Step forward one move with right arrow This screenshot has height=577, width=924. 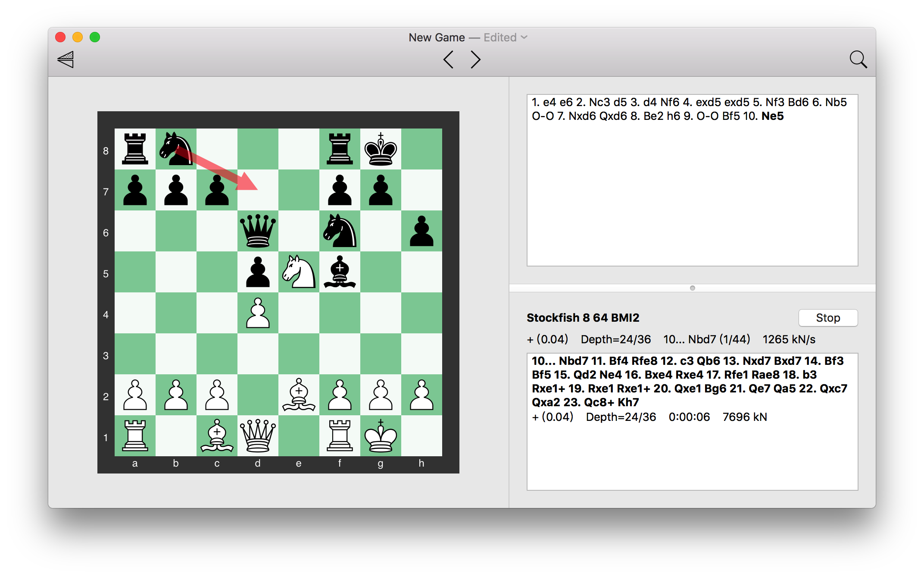[x=475, y=60]
